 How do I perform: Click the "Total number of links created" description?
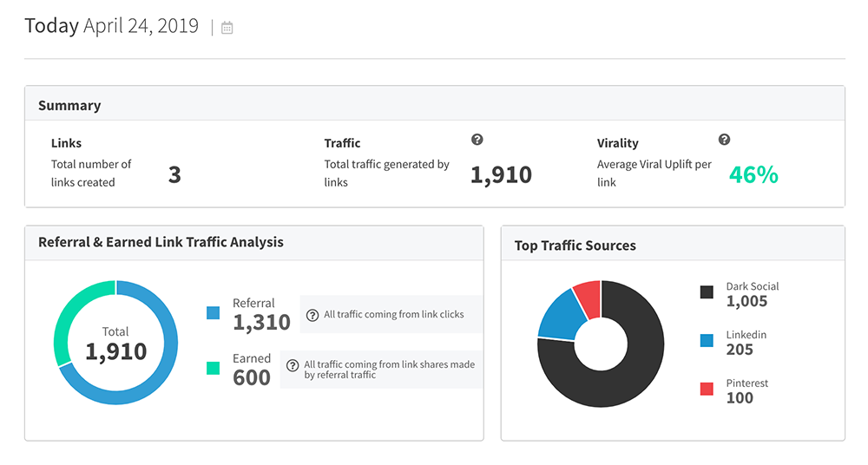[x=91, y=174]
